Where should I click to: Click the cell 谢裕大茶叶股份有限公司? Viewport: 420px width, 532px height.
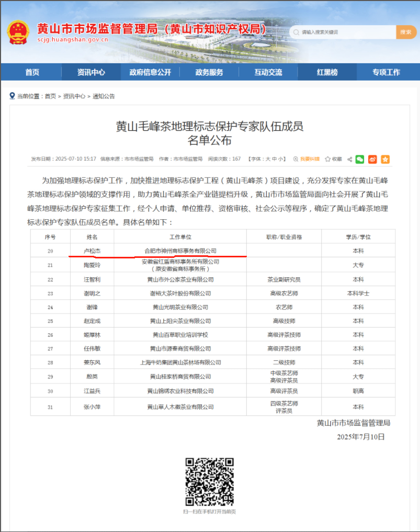(x=180, y=293)
